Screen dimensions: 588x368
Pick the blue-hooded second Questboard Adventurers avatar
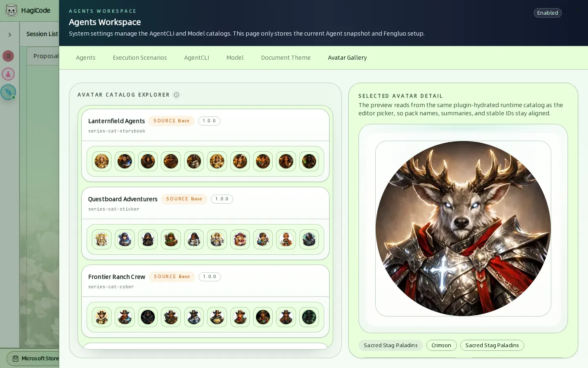tap(125, 240)
